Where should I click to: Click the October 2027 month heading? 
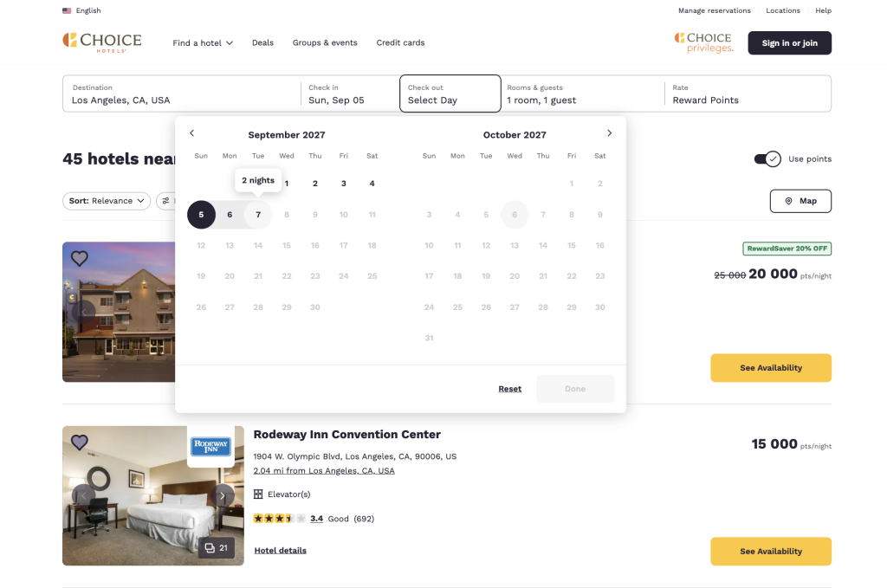point(515,134)
